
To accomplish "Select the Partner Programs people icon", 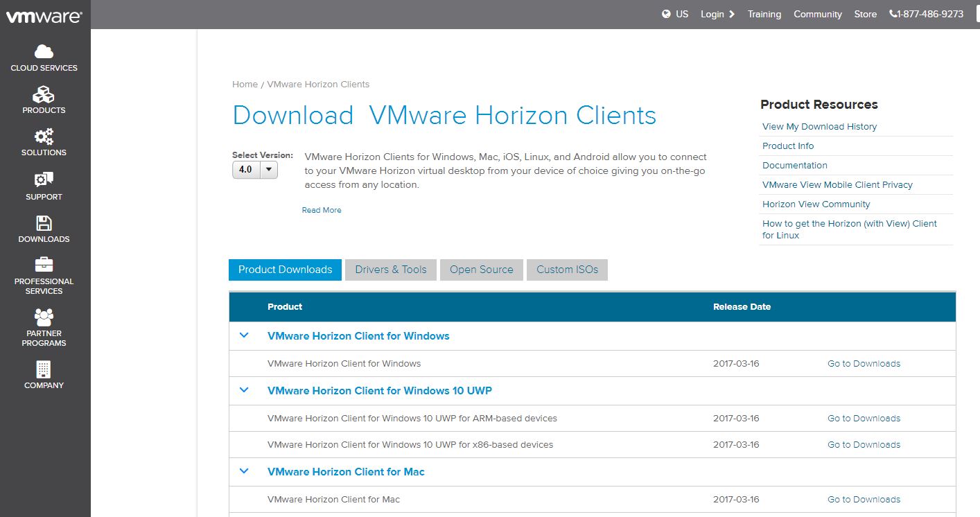I will (x=44, y=317).
